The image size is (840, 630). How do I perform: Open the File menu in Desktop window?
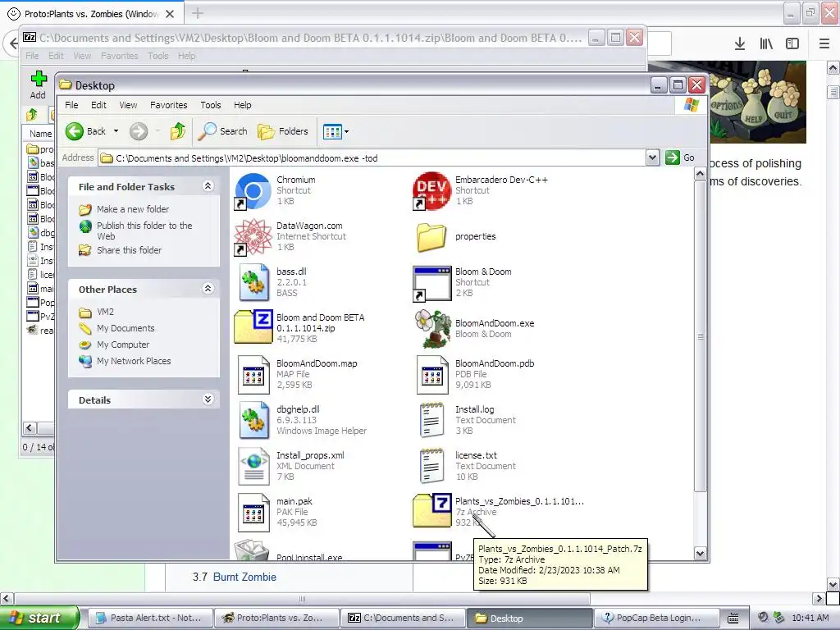[x=71, y=105]
